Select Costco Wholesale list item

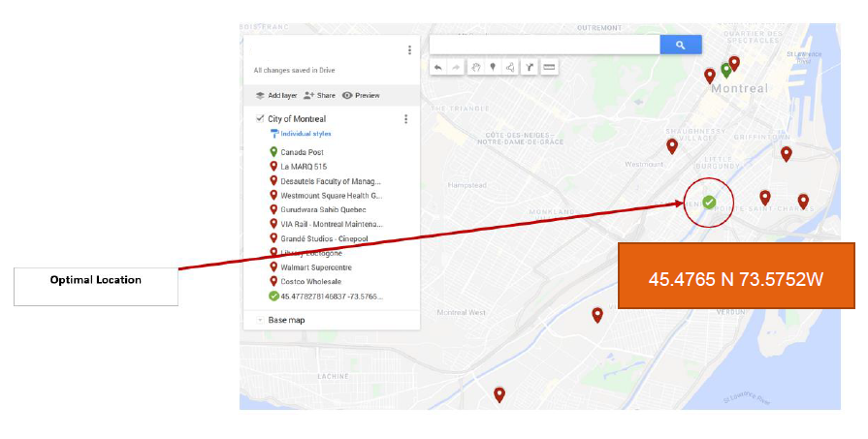(310, 281)
